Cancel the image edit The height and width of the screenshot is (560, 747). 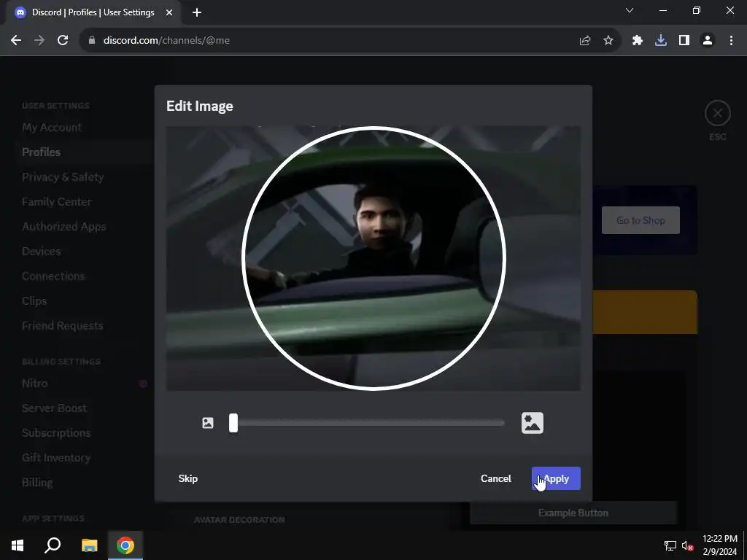495,478
